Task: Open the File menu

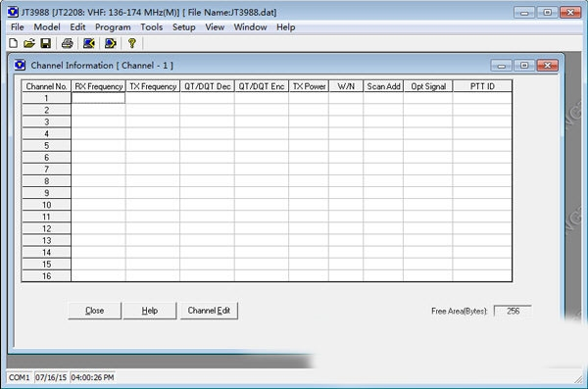Action: 18,27
